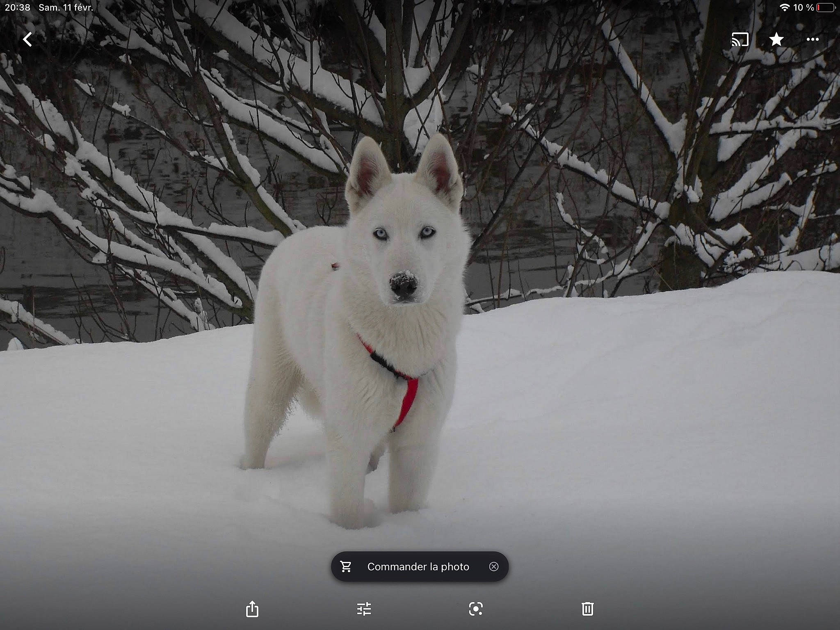
Task: Tap the Wi-Fi status icon
Action: click(784, 7)
